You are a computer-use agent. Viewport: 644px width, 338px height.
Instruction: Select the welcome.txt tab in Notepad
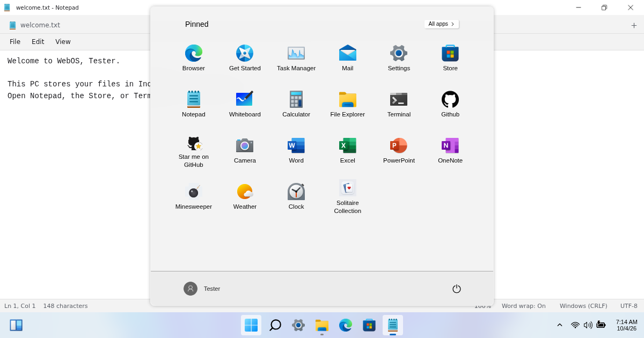click(34, 25)
